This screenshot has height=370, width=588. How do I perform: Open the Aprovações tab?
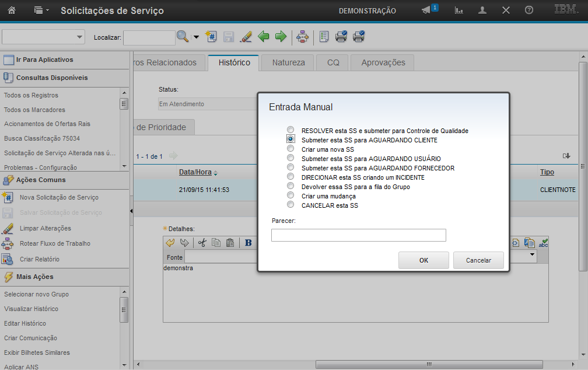[383, 62]
